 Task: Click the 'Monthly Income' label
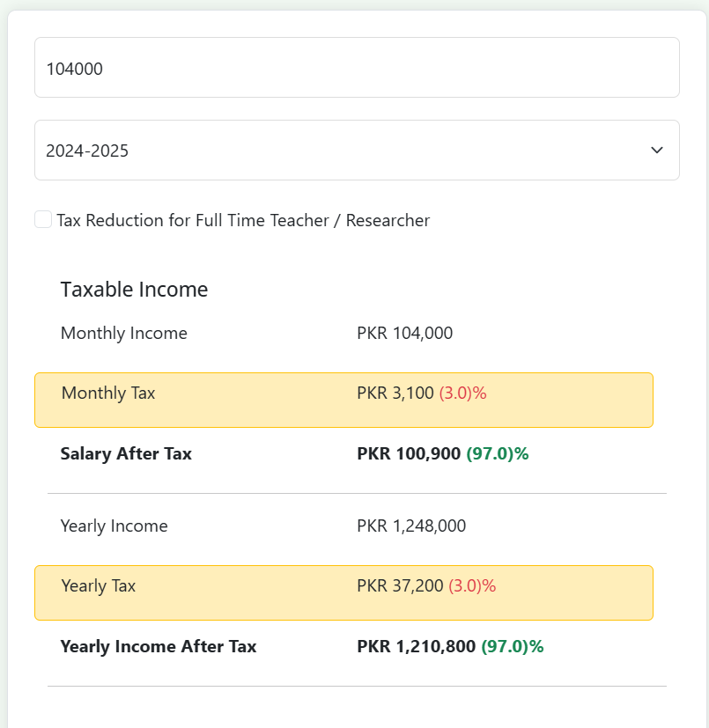tap(124, 334)
